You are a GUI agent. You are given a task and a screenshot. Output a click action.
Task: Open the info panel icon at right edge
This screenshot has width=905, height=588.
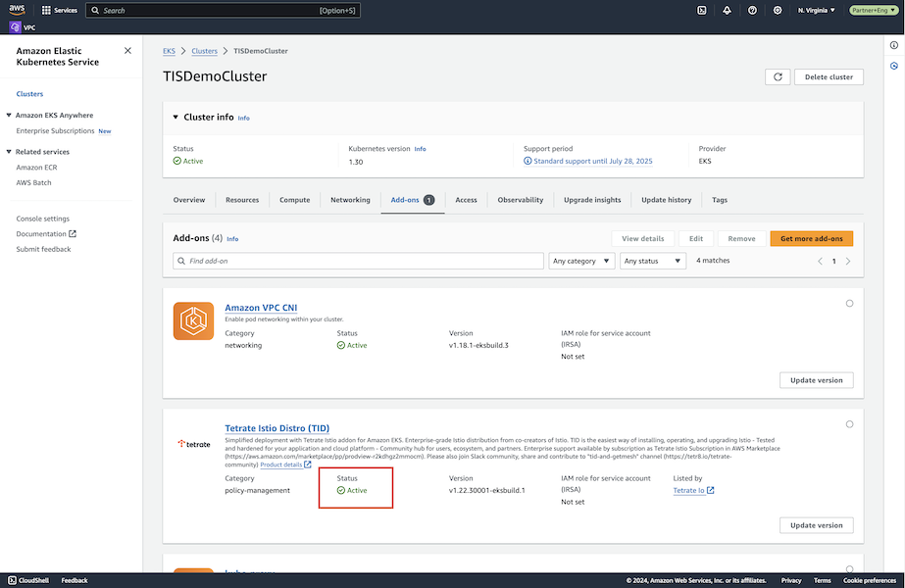point(894,45)
